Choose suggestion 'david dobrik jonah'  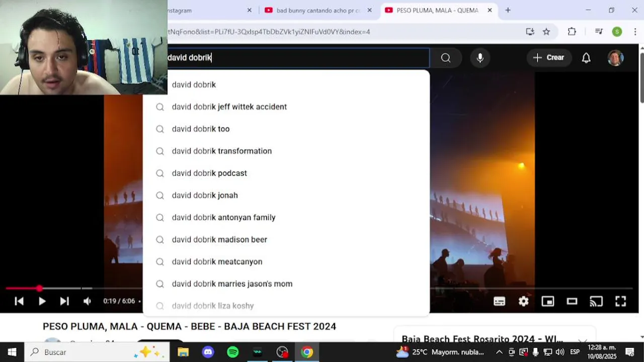coord(286,195)
